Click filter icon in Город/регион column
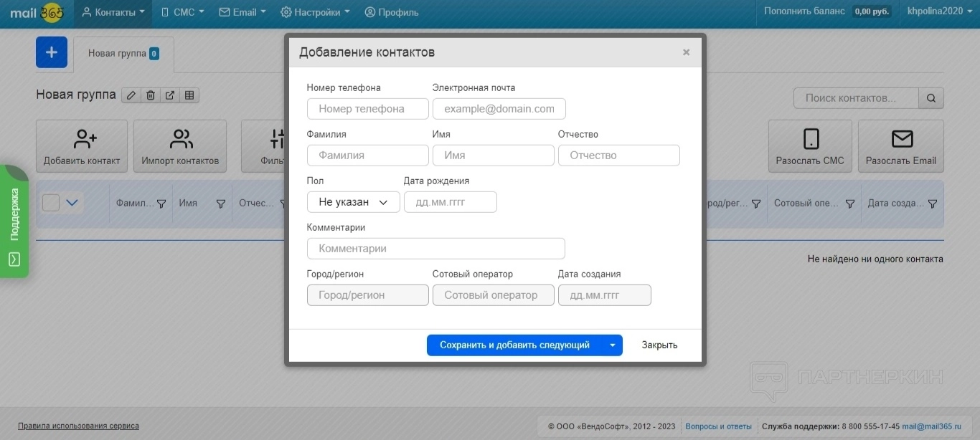Viewport: 980px width, 440px height. point(755,204)
